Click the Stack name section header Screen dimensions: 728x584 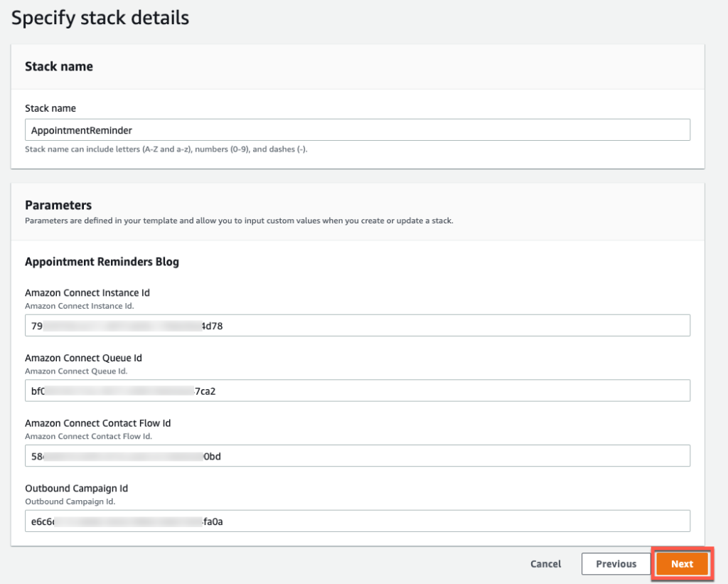tap(59, 66)
